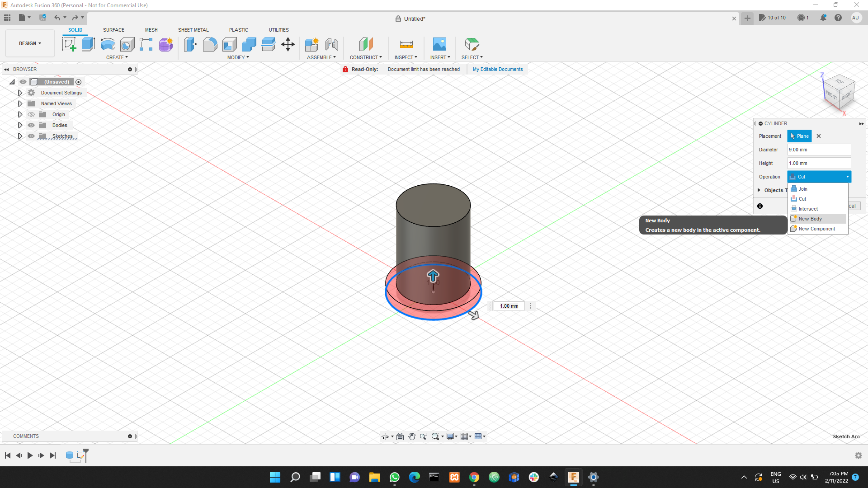Switch to the SURFACE tab
The height and width of the screenshot is (488, 868).
[x=113, y=30]
